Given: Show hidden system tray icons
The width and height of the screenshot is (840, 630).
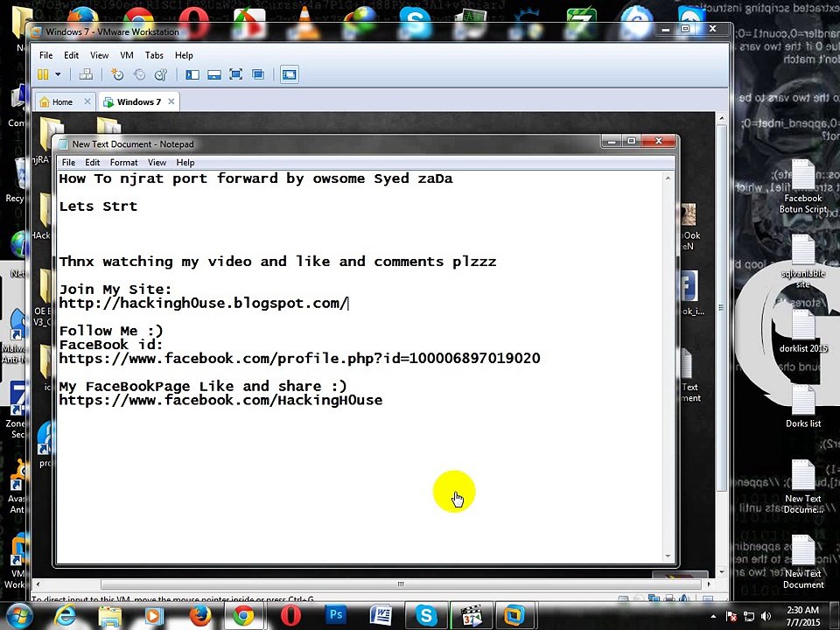Looking at the screenshot, I should [x=713, y=617].
